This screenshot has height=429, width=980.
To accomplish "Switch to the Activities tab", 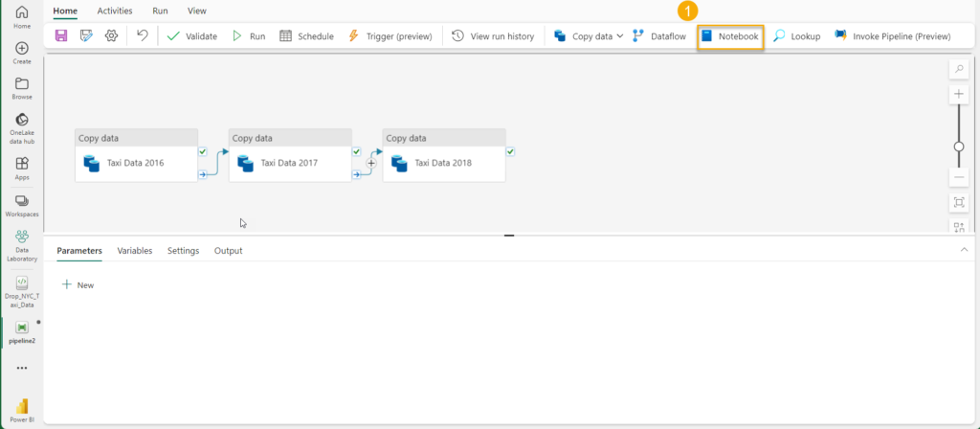I will point(115,11).
